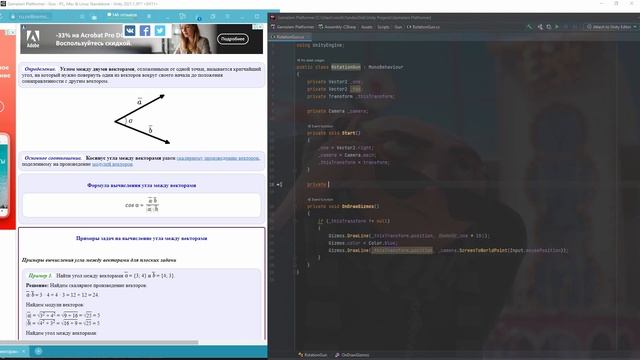Click the cos α formula box
This screenshot has height=360, width=640.
[x=142, y=205]
